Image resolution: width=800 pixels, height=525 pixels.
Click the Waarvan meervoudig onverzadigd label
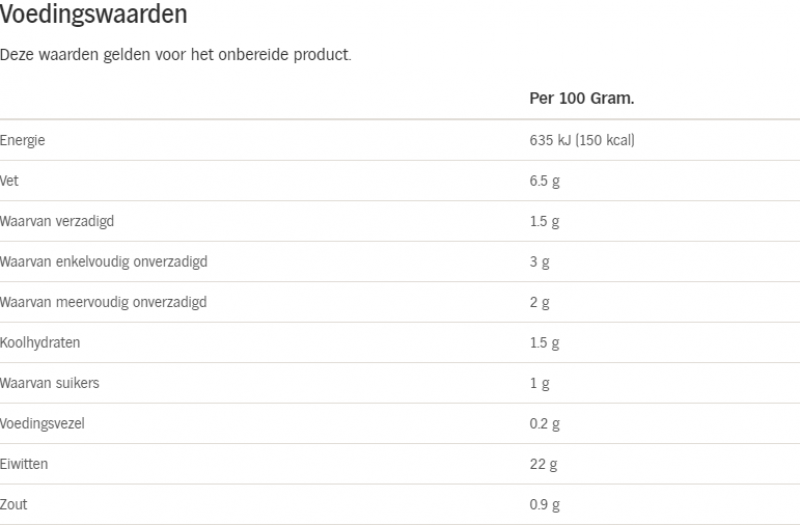[103, 302]
